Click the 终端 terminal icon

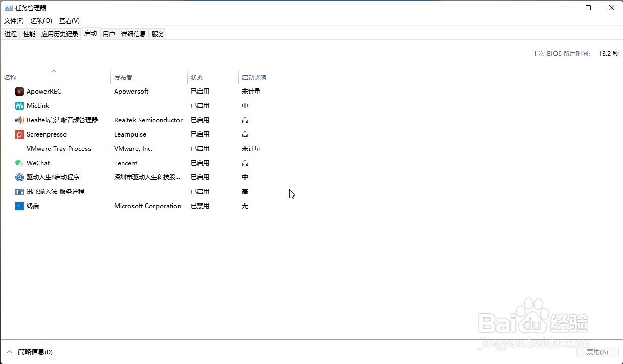click(19, 206)
